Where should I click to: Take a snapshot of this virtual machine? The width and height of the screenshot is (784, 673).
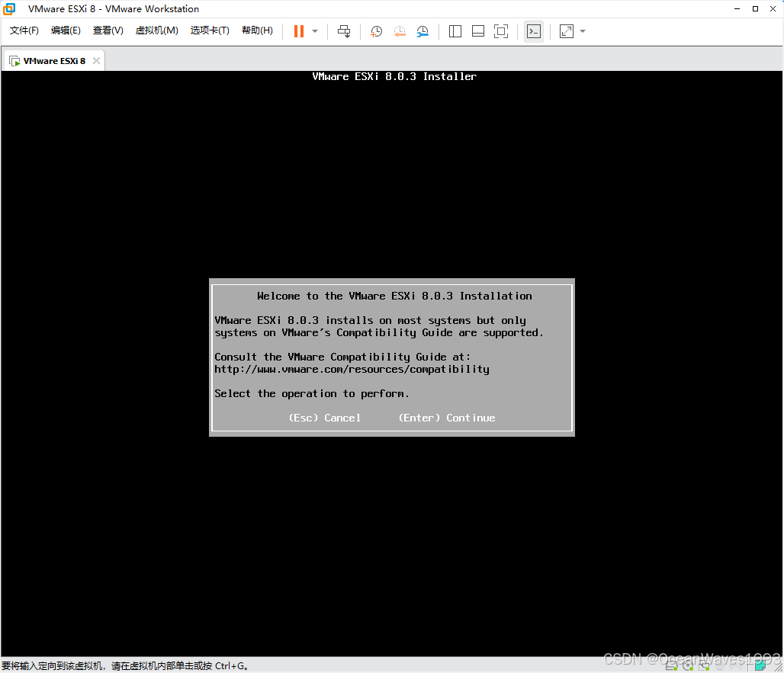376,31
